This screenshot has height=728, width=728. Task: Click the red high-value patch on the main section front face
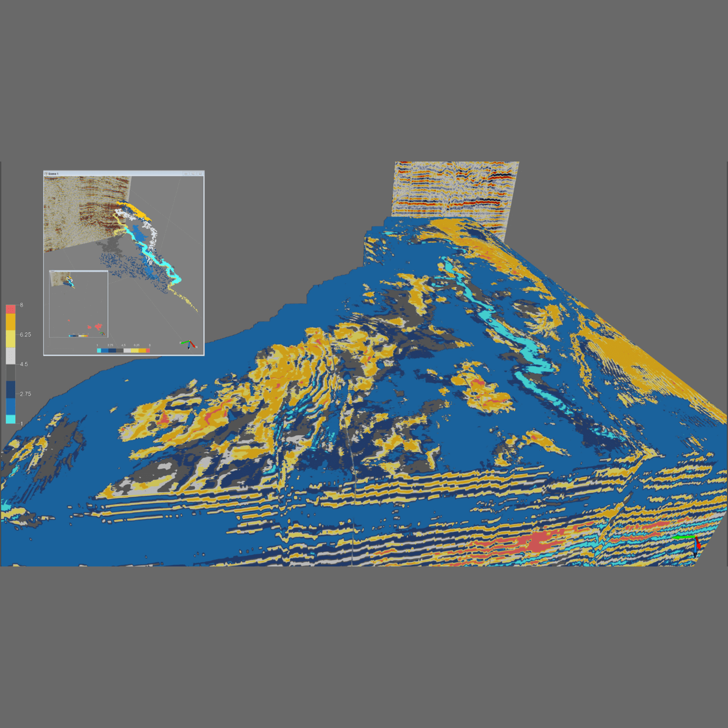536,543
